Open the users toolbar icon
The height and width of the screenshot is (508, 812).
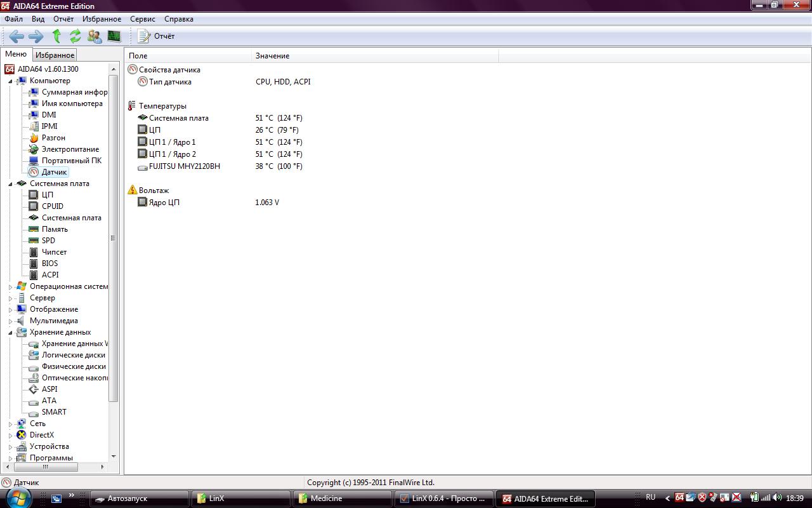(95, 36)
